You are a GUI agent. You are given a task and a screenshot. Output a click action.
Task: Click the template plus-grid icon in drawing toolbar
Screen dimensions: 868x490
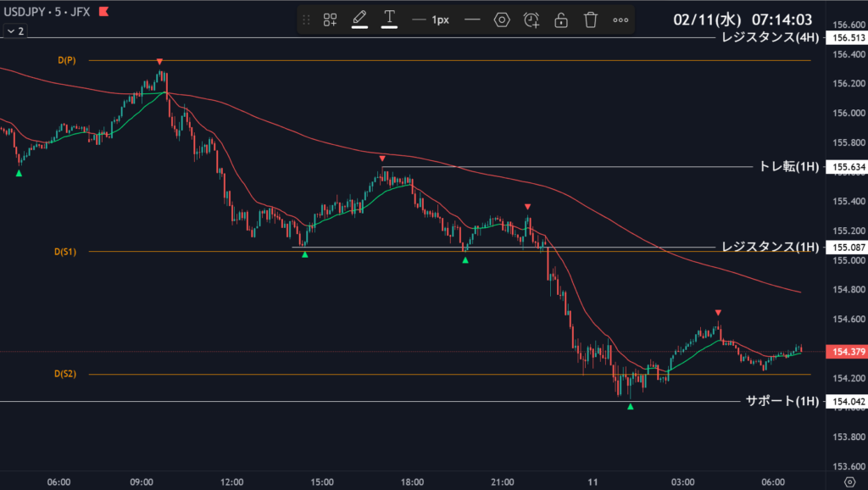pos(331,19)
